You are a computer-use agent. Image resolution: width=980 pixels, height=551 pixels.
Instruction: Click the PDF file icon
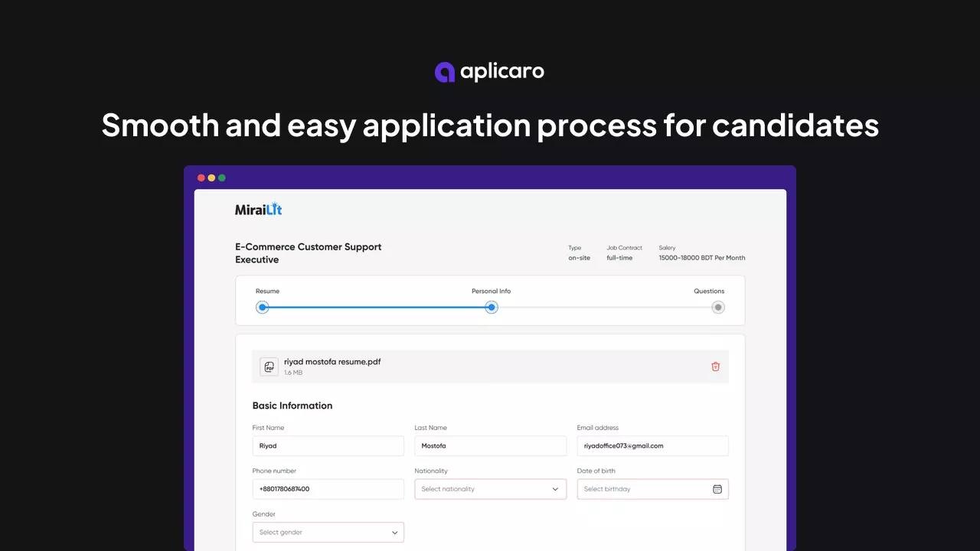269,367
